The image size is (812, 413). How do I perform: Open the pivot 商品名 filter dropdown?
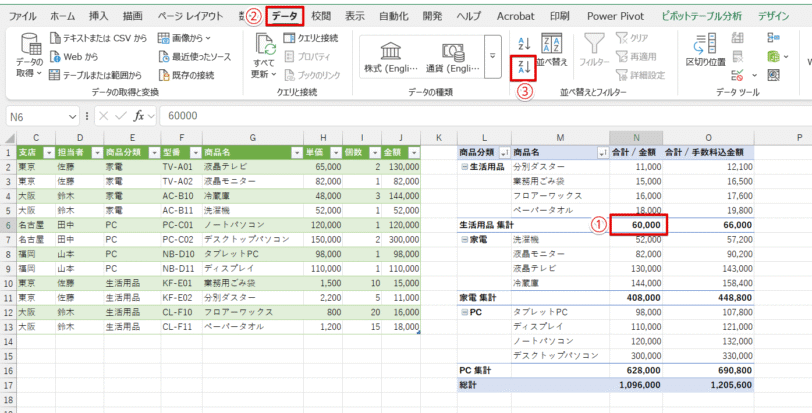pos(603,153)
